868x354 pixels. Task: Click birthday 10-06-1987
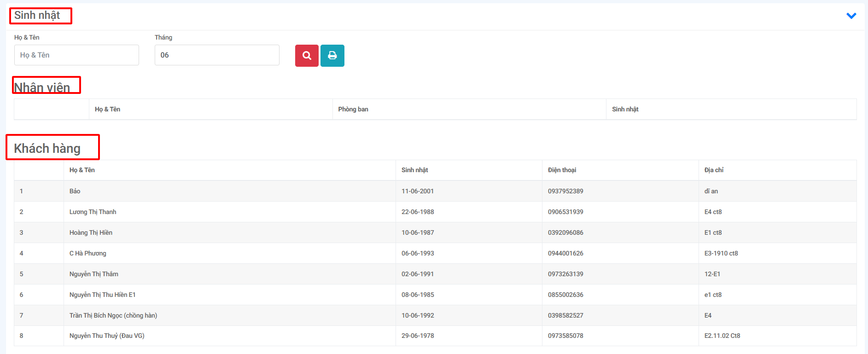tap(418, 232)
